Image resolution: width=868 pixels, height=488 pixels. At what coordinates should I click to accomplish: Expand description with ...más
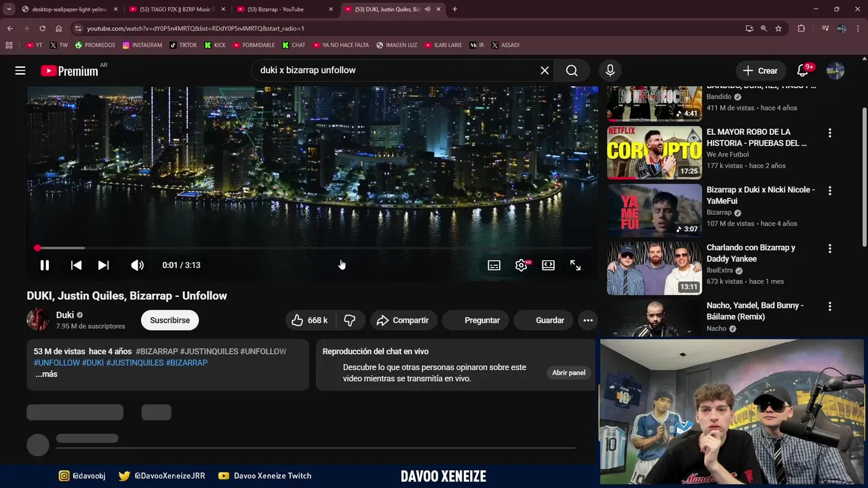click(x=46, y=374)
